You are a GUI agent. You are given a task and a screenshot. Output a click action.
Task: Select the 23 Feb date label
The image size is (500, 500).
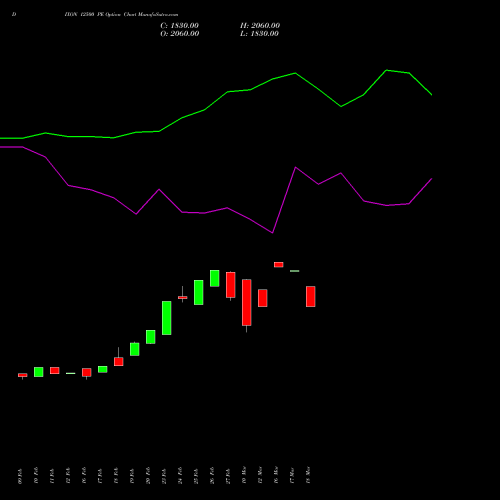pyautogui.click(x=164, y=476)
